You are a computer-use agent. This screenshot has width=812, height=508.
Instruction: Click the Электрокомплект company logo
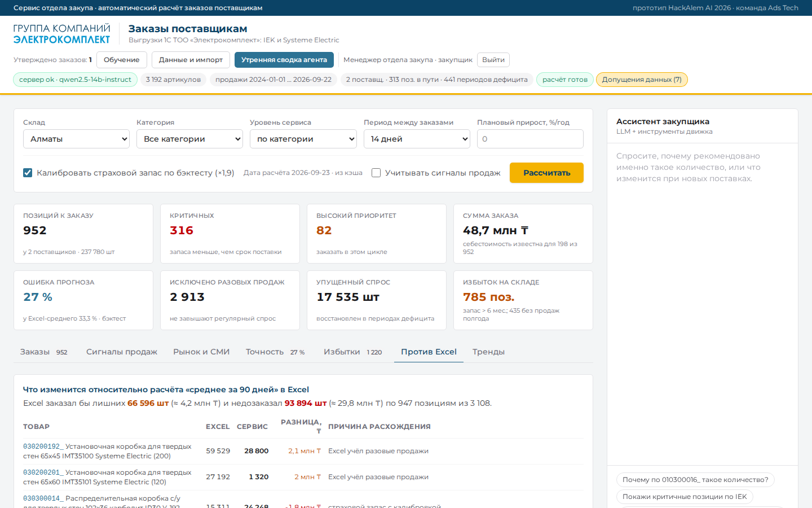coord(61,34)
